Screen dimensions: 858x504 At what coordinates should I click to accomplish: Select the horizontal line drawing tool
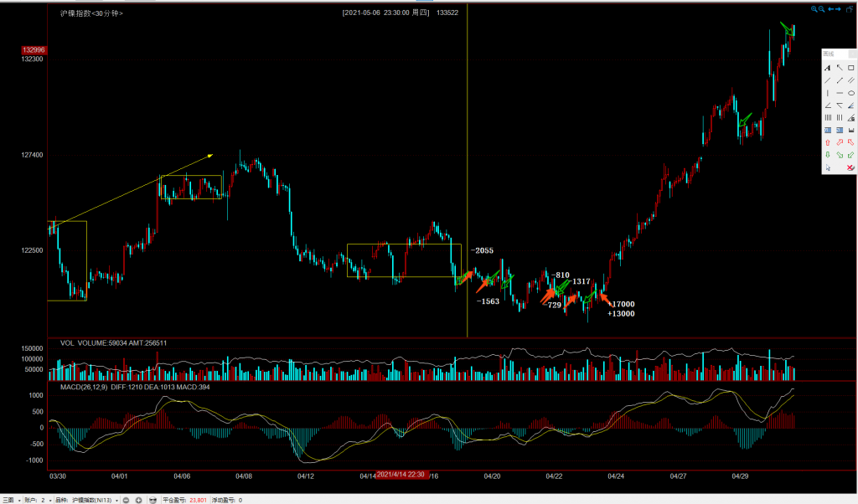840,93
